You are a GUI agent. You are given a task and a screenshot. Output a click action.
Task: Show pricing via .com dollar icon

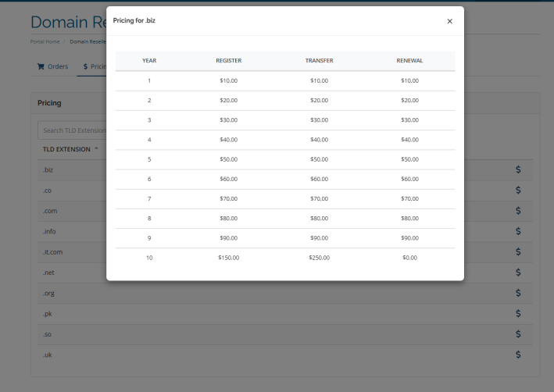(518, 211)
